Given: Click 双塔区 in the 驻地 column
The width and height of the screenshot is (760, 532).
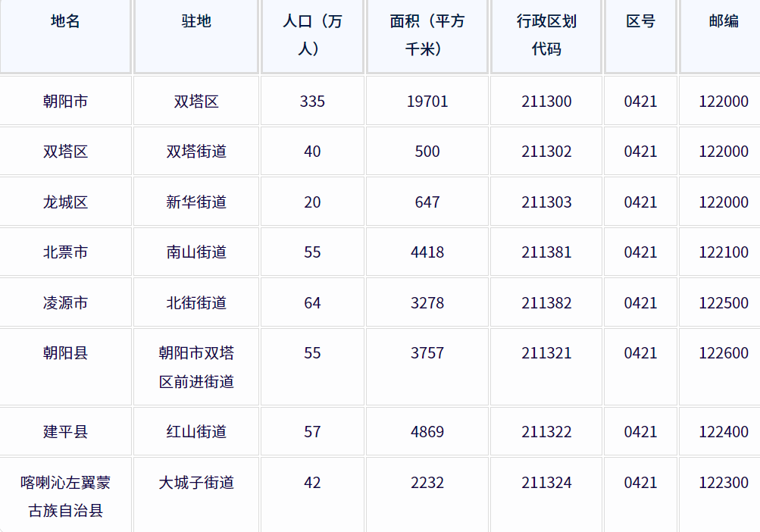Looking at the screenshot, I should coord(196,101).
